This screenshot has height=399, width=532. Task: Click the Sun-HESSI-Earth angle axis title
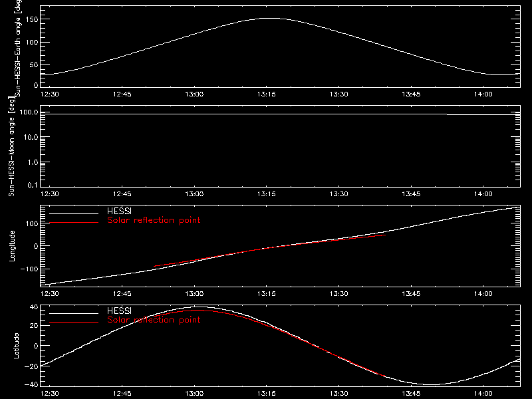[x=18, y=47]
